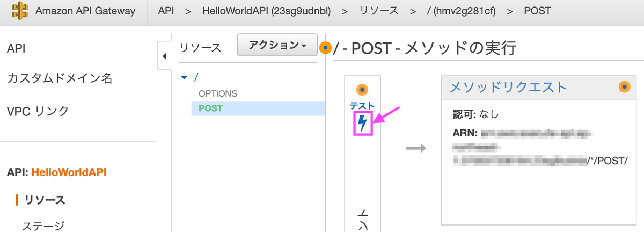Open the / (hmv2g281cf) breadcrumb
Image resolution: width=644 pixels, height=232 pixels.
tap(462, 11)
